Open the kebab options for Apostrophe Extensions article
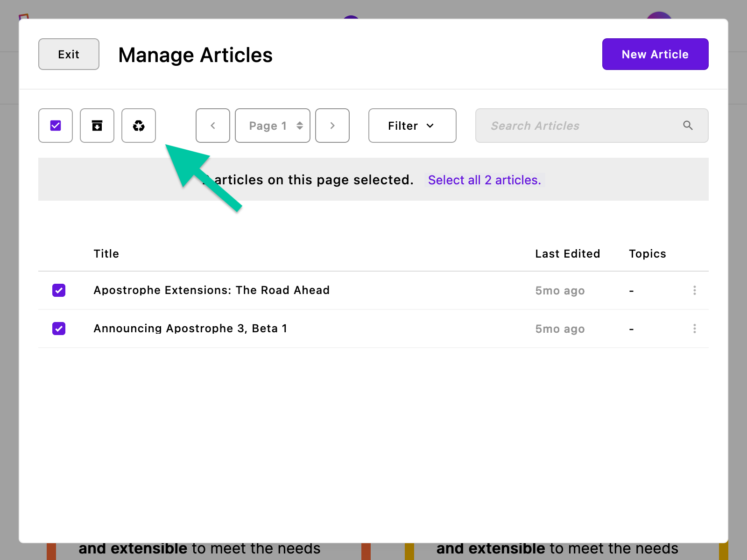Viewport: 747px width, 560px height. click(x=695, y=290)
